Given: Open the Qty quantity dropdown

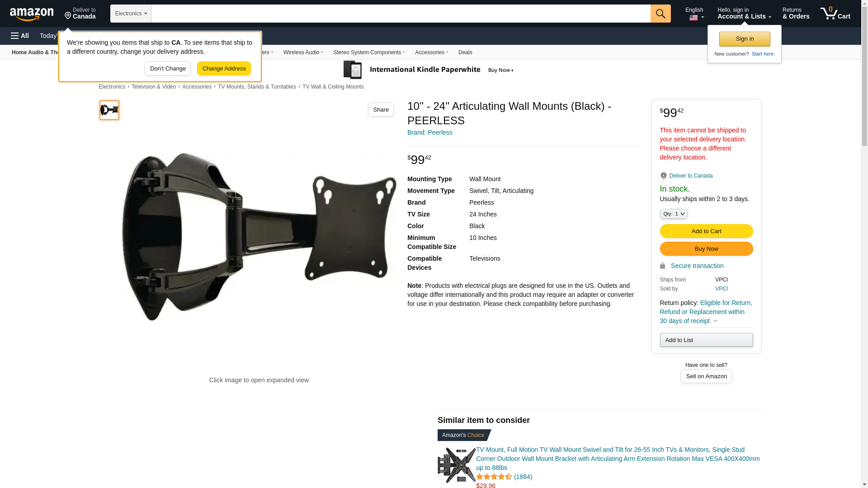Looking at the screenshot, I should tap(673, 214).
